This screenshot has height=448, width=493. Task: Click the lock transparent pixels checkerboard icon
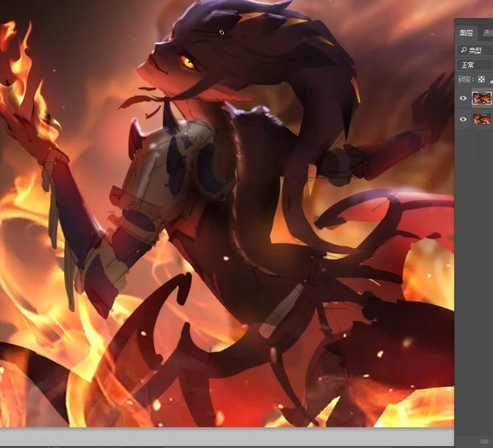(481, 79)
